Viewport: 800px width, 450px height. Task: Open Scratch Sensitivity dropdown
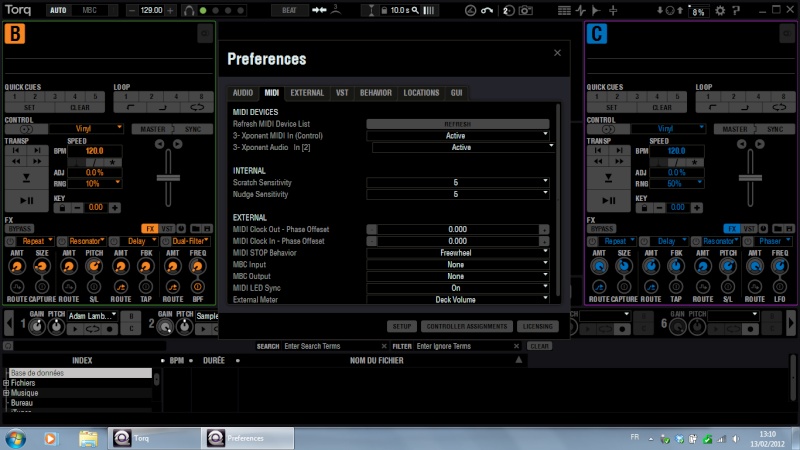coord(458,183)
